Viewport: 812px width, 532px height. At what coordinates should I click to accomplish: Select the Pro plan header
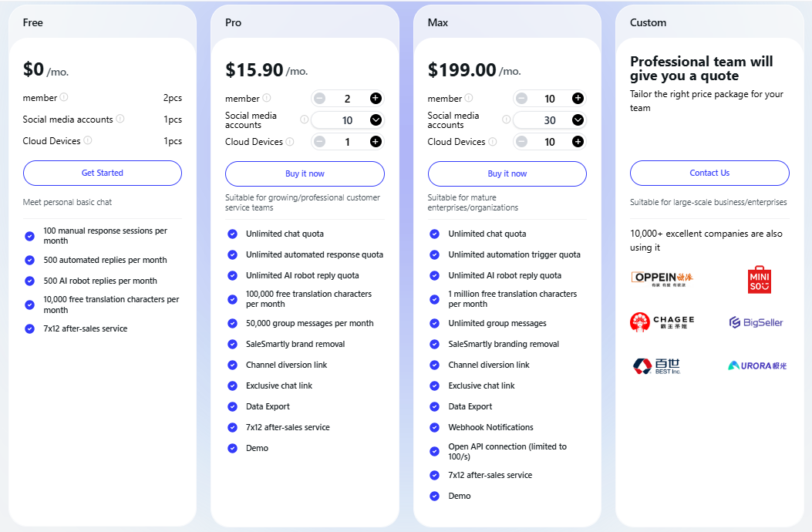[x=234, y=22]
